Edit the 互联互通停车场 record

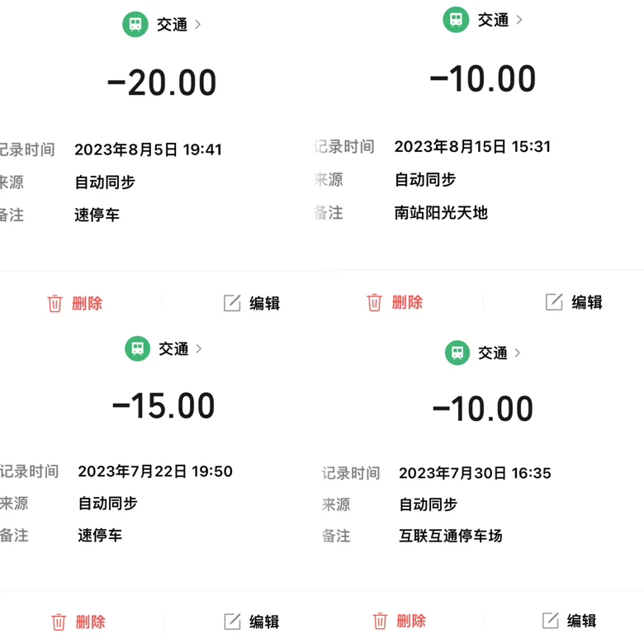point(569,621)
